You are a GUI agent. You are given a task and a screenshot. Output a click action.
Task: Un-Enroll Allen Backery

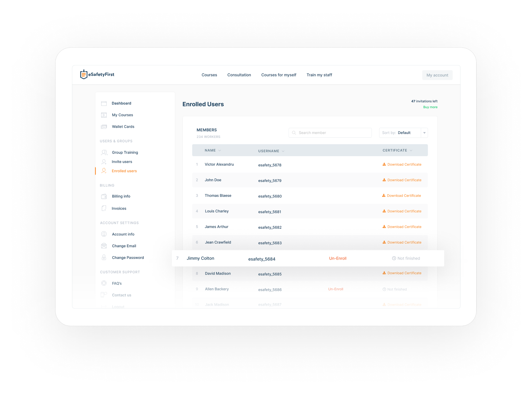click(x=336, y=289)
